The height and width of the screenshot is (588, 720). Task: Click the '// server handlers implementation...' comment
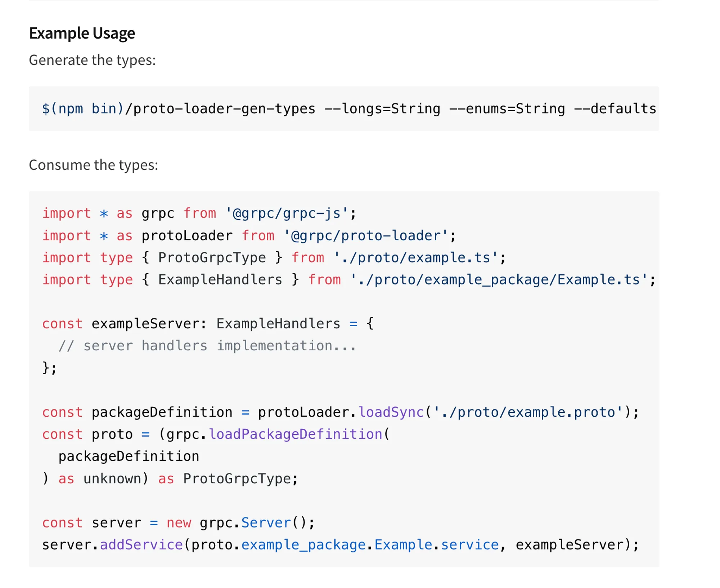click(207, 346)
